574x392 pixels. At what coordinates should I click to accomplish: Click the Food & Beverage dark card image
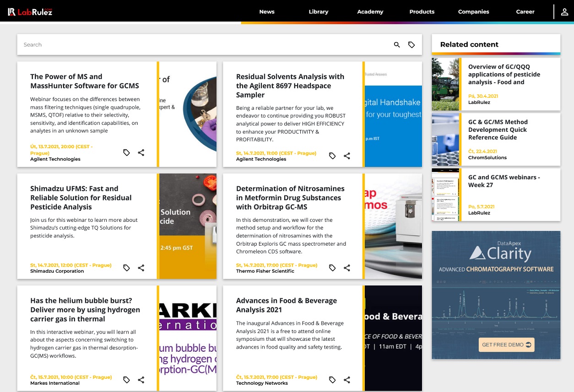393,338
